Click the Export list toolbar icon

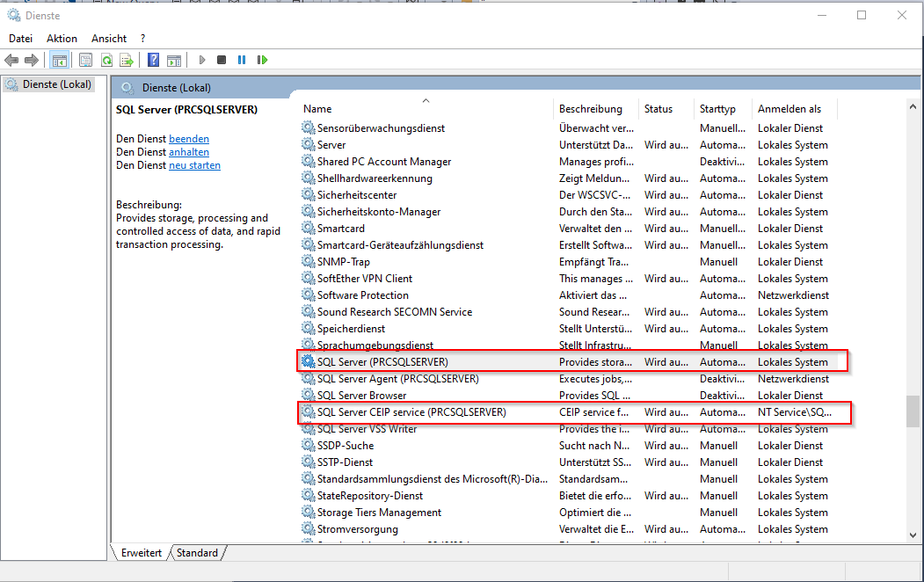[x=127, y=60]
